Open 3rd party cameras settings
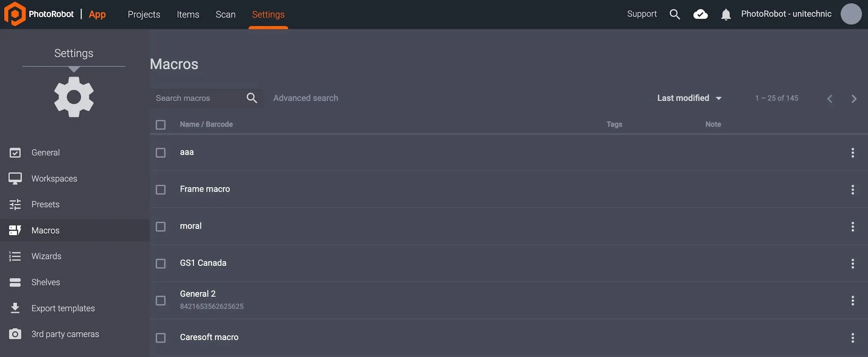Screen dimensions: 868x357 (65, 334)
